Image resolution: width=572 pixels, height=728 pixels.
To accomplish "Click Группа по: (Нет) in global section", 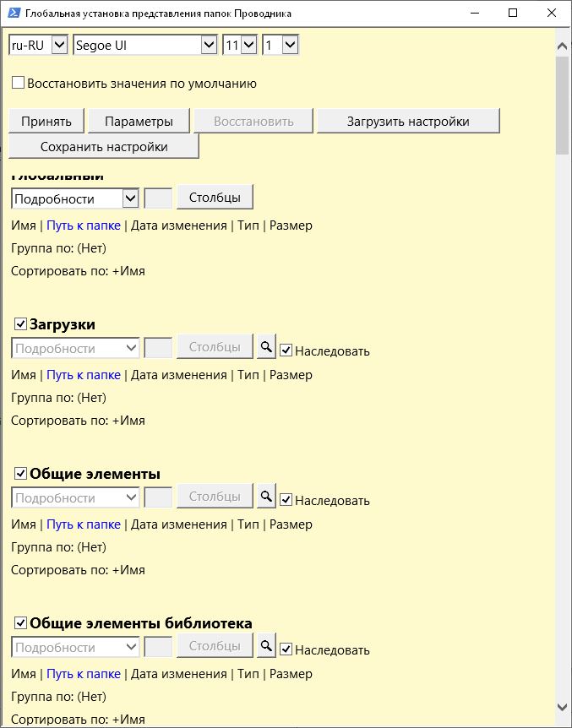I will pos(58,248).
